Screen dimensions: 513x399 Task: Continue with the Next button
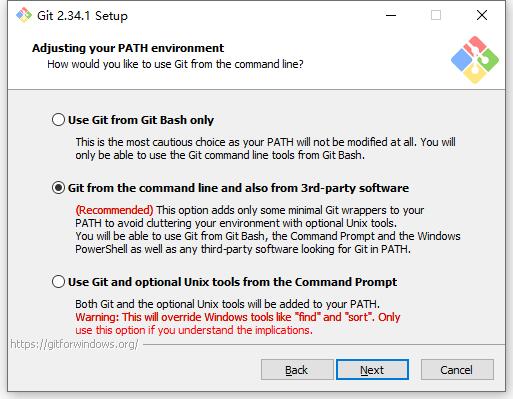click(372, 370)
